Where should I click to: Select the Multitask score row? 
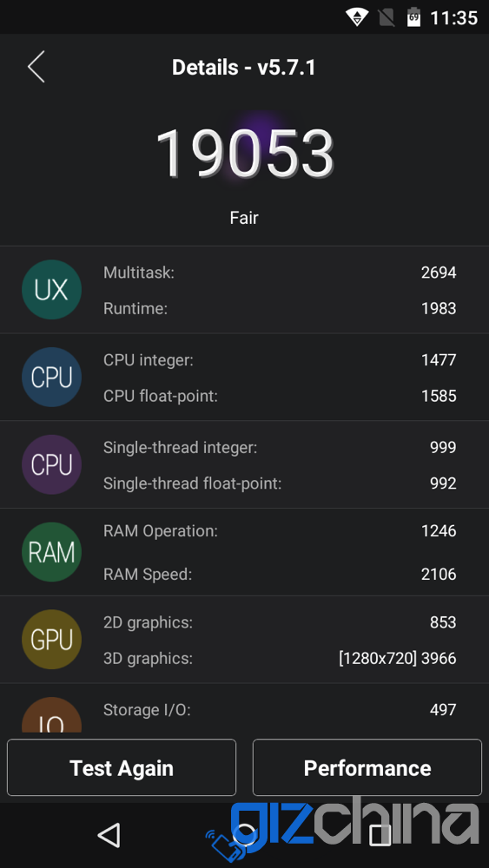click(280, 273)
